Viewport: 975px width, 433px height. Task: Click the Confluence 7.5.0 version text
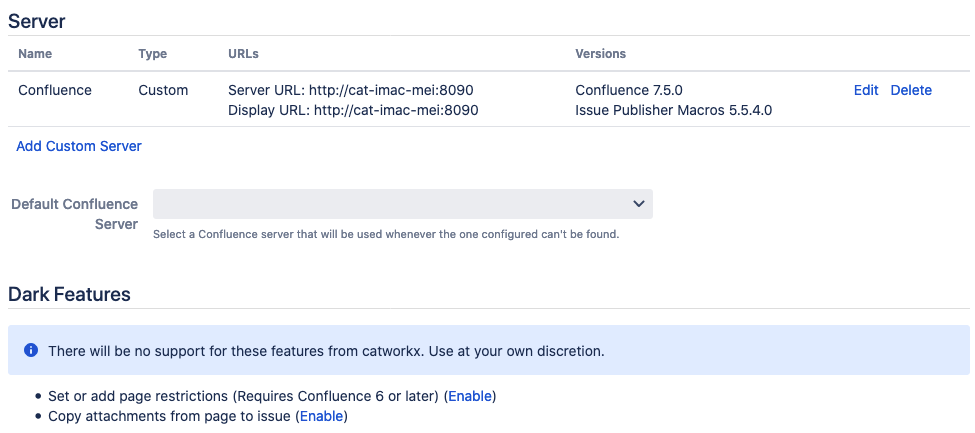pos(629,90)
